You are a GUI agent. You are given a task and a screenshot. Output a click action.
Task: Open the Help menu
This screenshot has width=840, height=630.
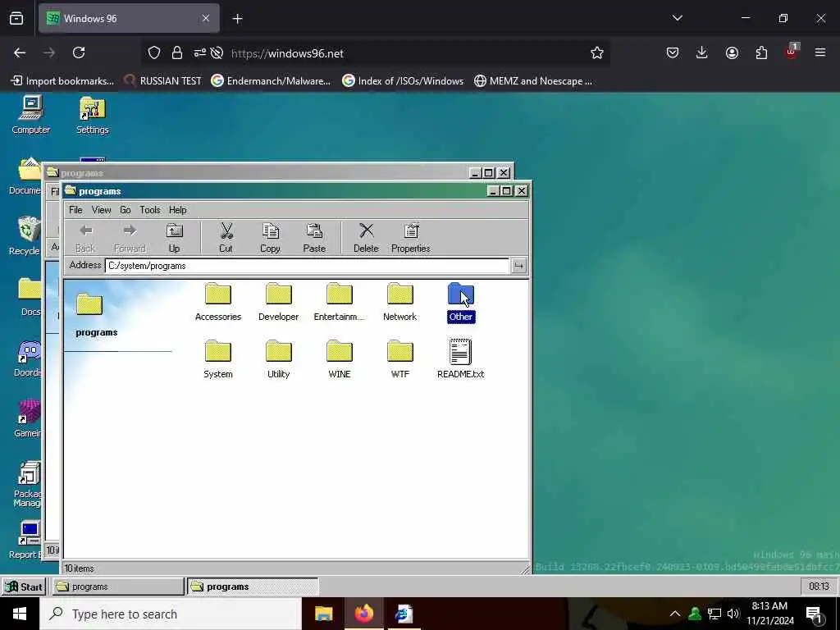tap(178, 210)
